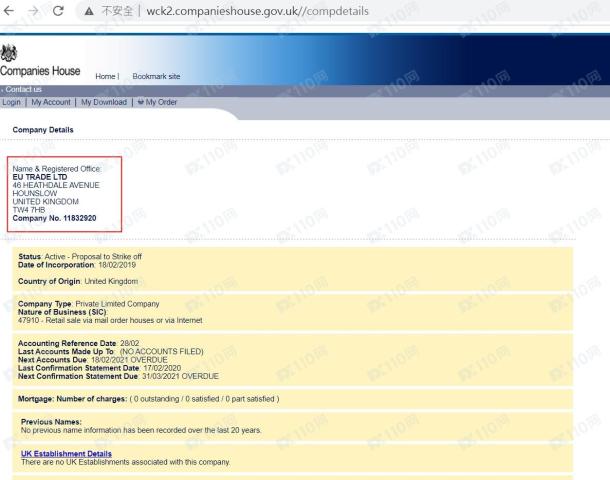Open the My Download link
The image size is (610, 480).
pos(104,102)
